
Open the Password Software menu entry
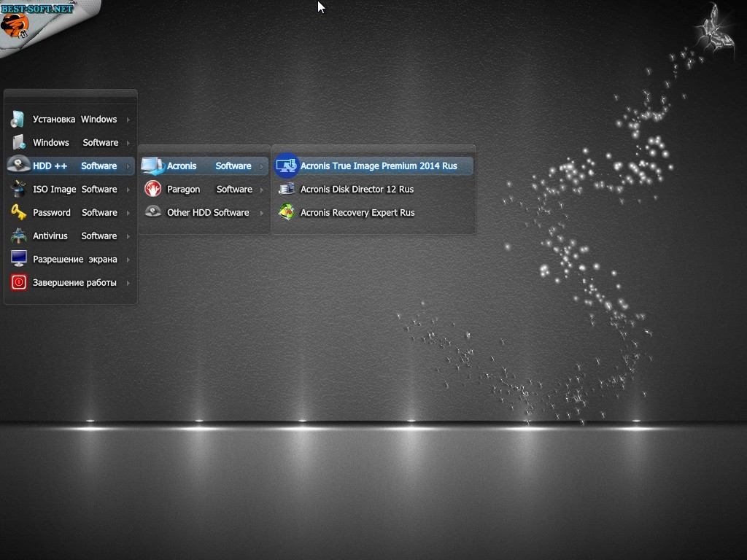point(71,212)
